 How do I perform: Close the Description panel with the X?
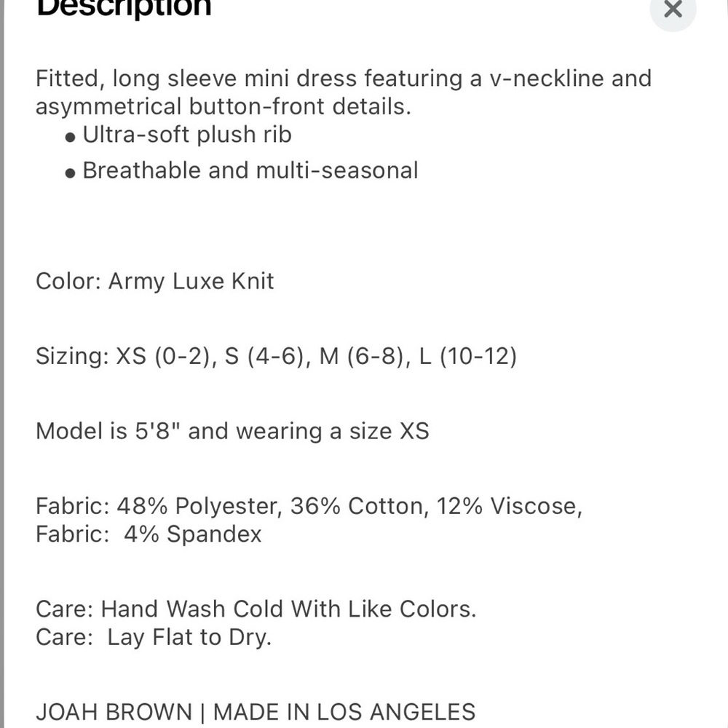(673, 9)
